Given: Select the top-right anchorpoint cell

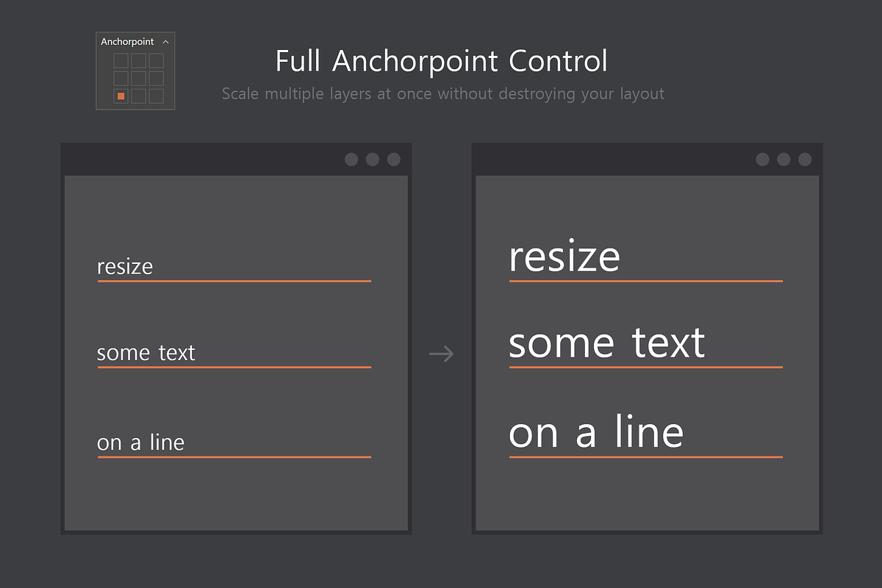Looking at the screenshot, I should click(155, 60).
